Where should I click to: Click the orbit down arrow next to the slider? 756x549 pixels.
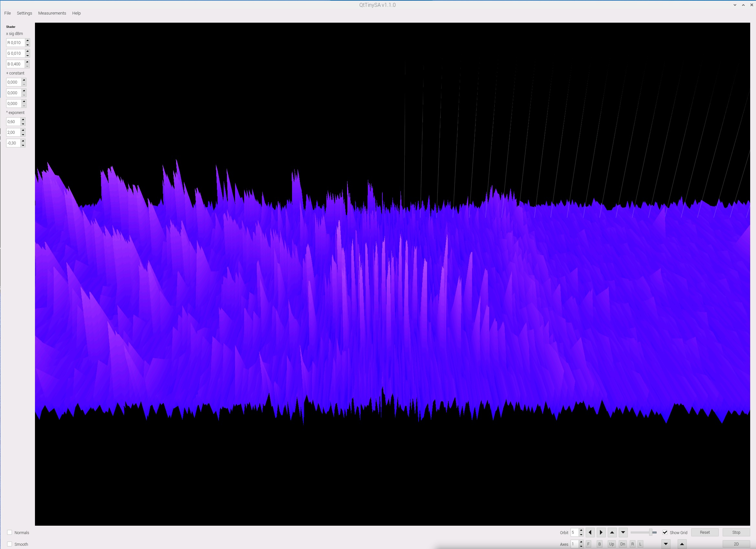(x=623, y=533)
